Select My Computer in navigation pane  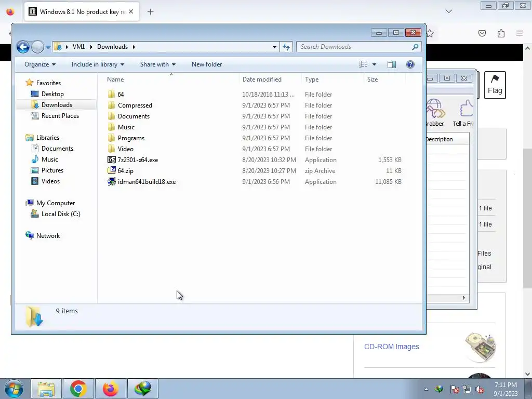click(x=55, y=203)
